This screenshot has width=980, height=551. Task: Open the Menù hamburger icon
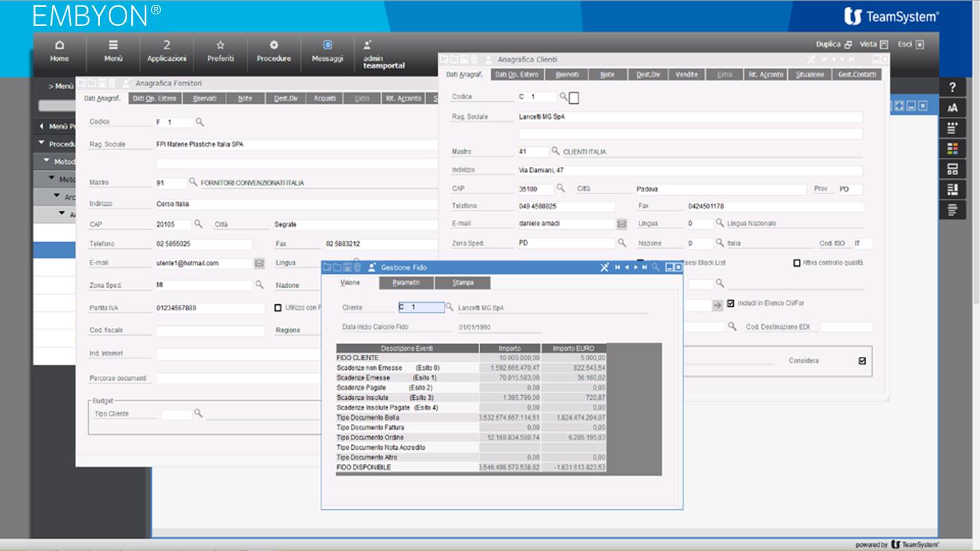[114, 51]
